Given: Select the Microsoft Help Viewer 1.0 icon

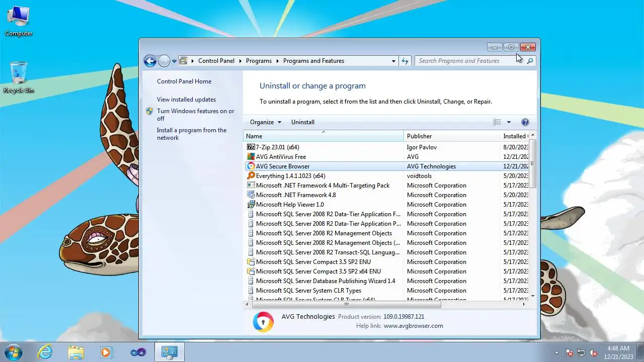Looking at the screenshot, I should (251, 205).
